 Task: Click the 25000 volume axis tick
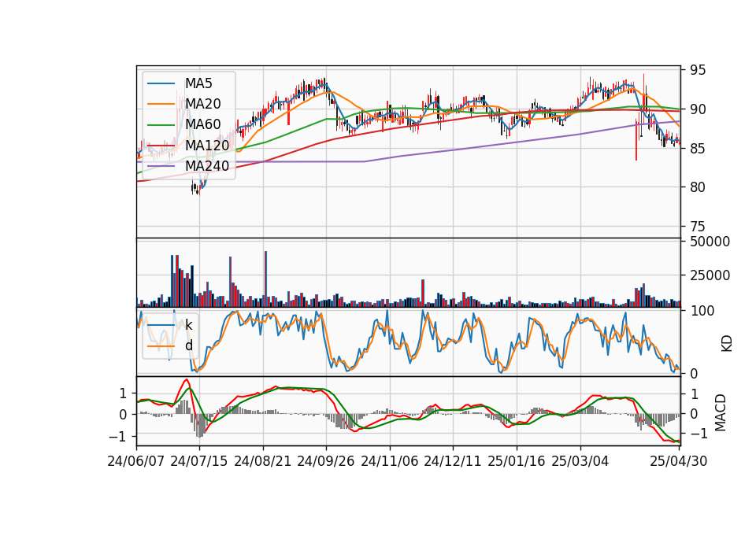pos(710,275)
